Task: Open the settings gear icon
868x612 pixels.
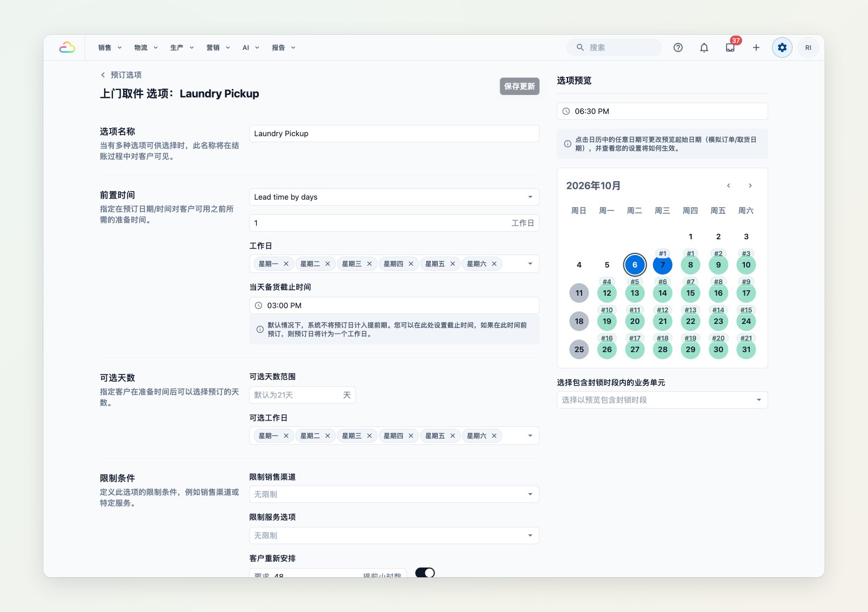Action: [782, 48]
